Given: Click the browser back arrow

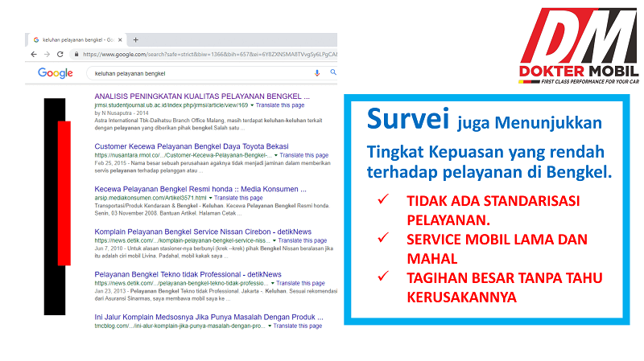Looking at the screenshot, I should click(34, 54).
